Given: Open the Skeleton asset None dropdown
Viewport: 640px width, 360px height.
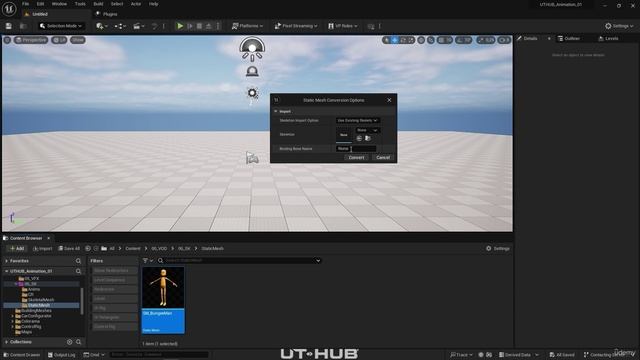Looking at the screenshot, I should [367, 130].
